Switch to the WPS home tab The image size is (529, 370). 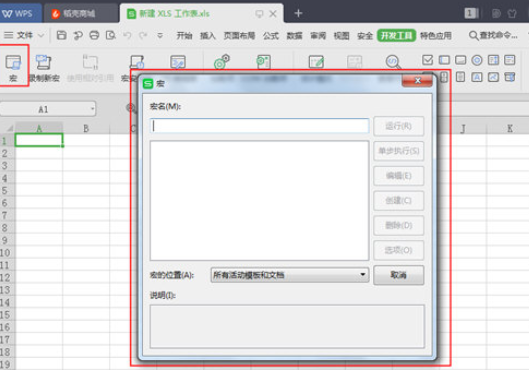point(20,13)
